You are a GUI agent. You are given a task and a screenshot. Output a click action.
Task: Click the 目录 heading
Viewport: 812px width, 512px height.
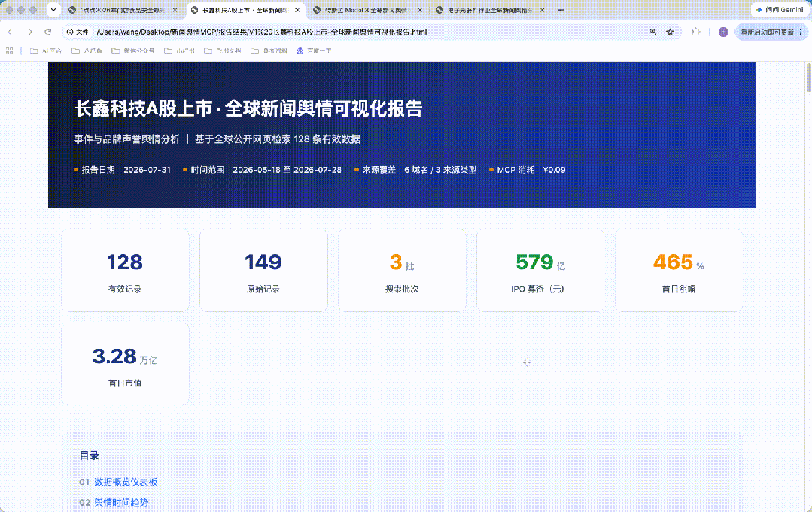(89, 456)
